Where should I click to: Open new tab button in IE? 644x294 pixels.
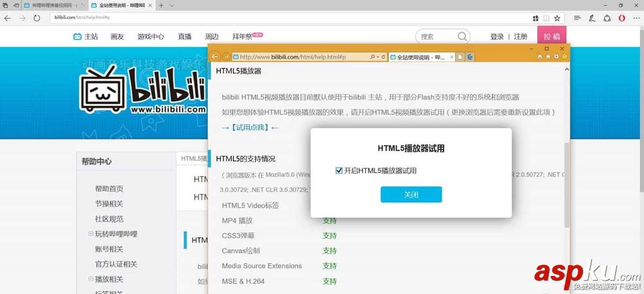[x=461, y=57]
